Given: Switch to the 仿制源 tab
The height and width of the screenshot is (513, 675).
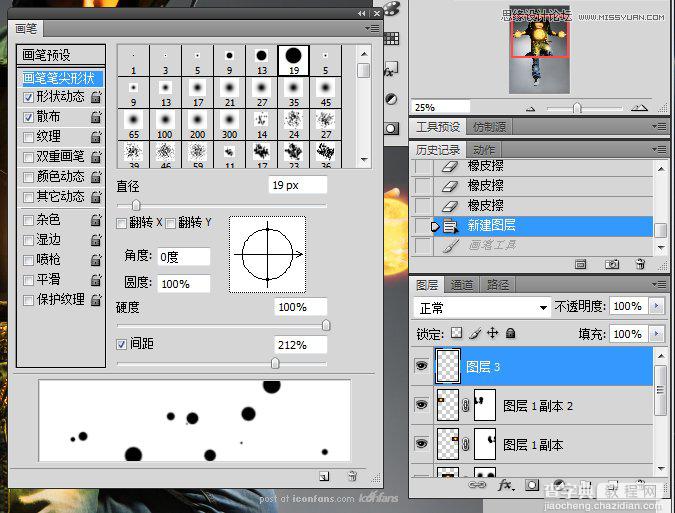Looking at the screenshot, I should 489,127.
